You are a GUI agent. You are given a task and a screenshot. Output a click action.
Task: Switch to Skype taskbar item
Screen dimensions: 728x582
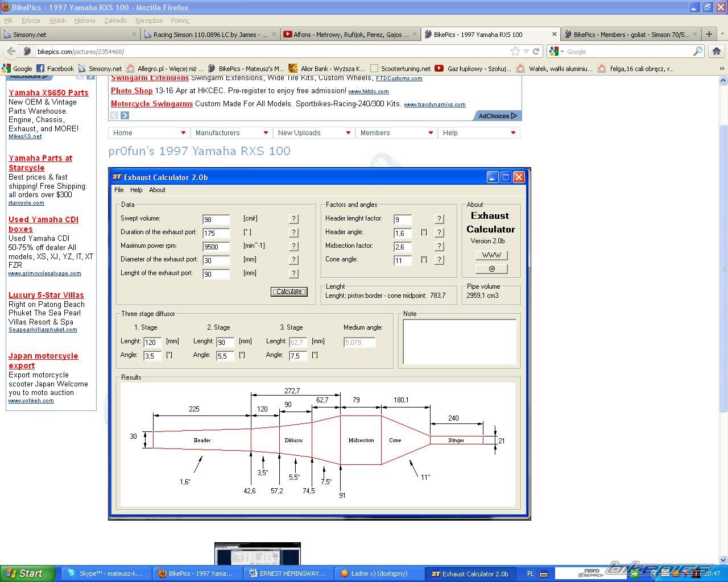coord(106,573)
